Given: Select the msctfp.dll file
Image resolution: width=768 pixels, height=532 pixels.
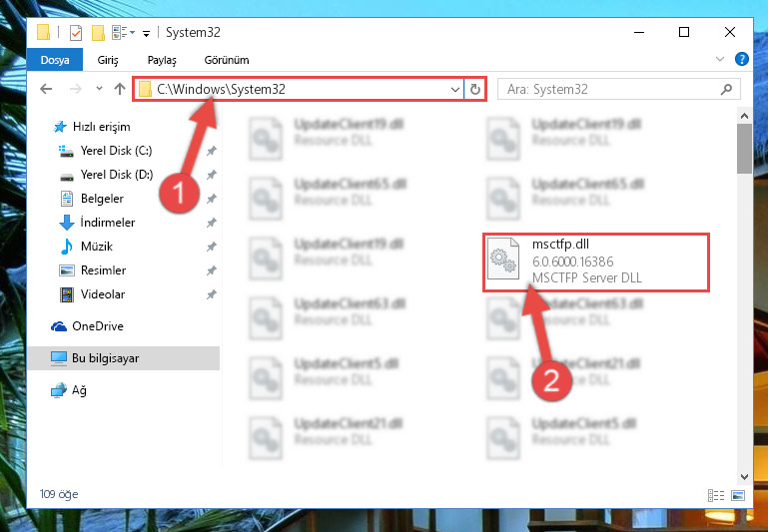Looking at the screenshot, I should tap(595, 263).
